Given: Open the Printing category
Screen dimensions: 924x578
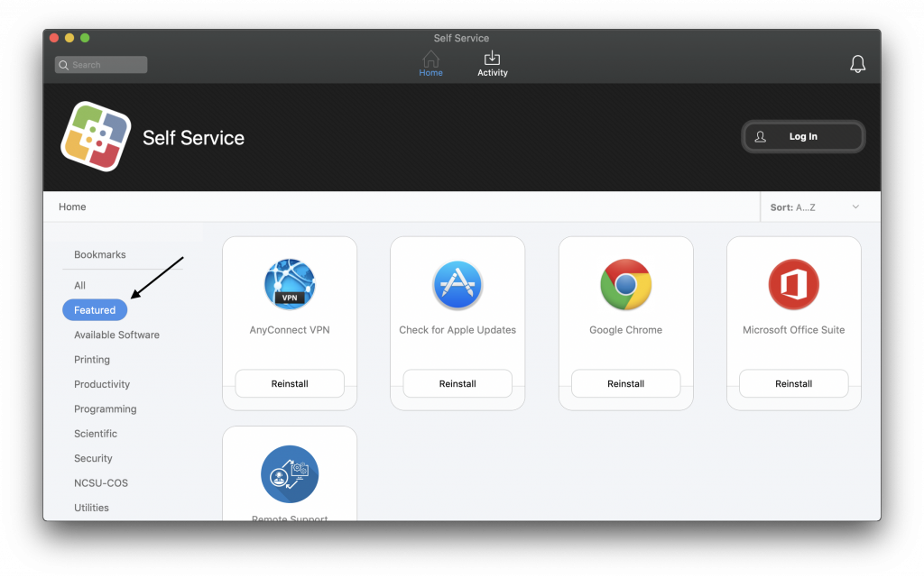Looking at the screenshot, I should [x=92, y=360].
